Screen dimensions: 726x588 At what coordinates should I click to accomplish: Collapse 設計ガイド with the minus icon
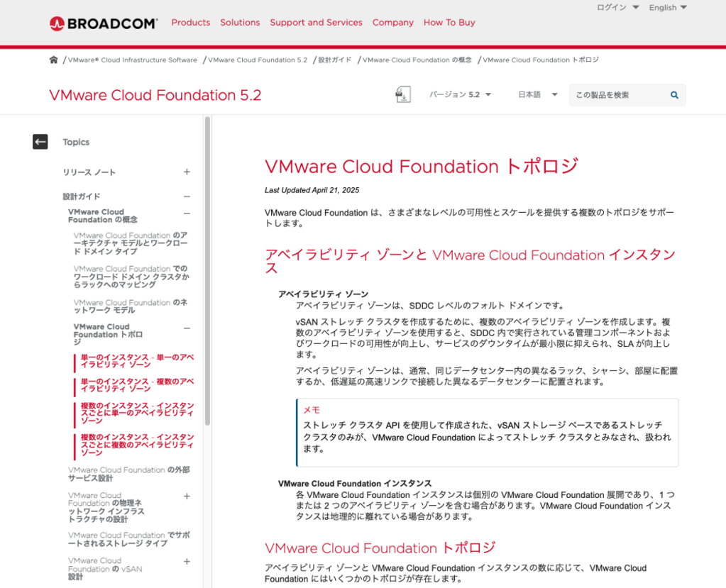point(187,196)
